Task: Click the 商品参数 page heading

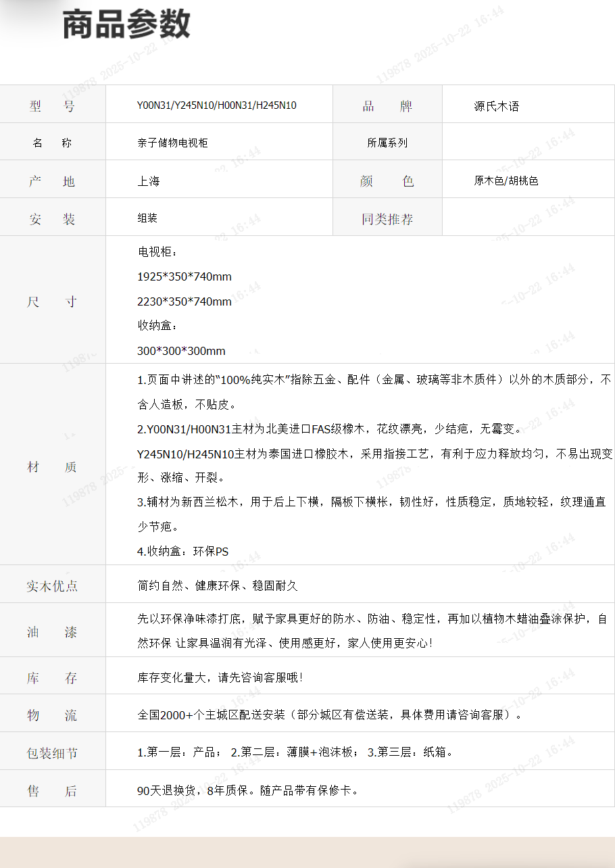Action: pyautogui.click(x=126, y=25)
